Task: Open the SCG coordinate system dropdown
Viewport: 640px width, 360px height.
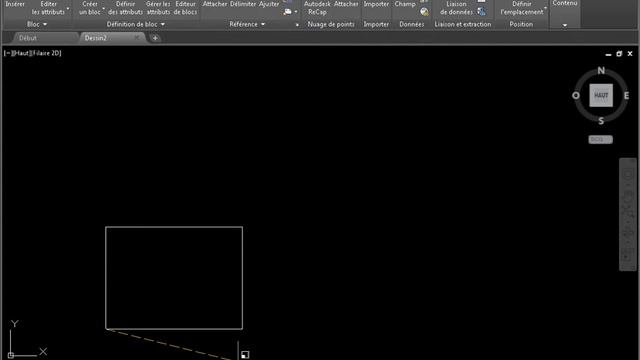Action: 600,140
